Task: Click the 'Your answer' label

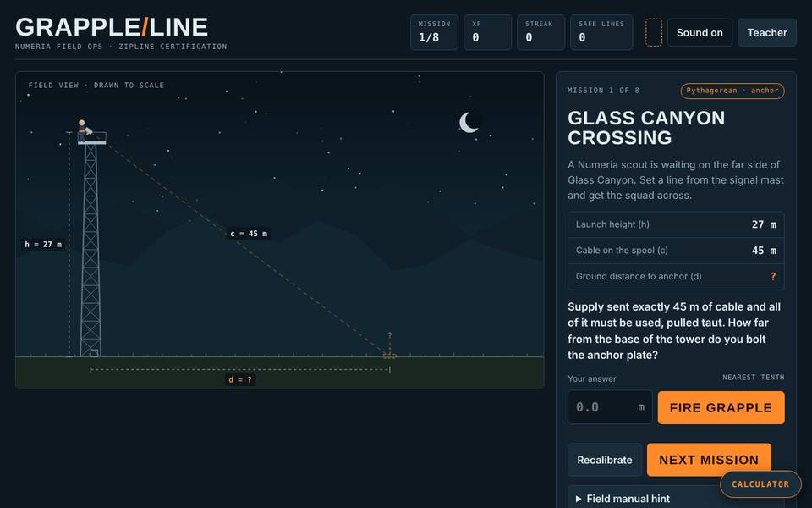Action: (x=592, y=378)
